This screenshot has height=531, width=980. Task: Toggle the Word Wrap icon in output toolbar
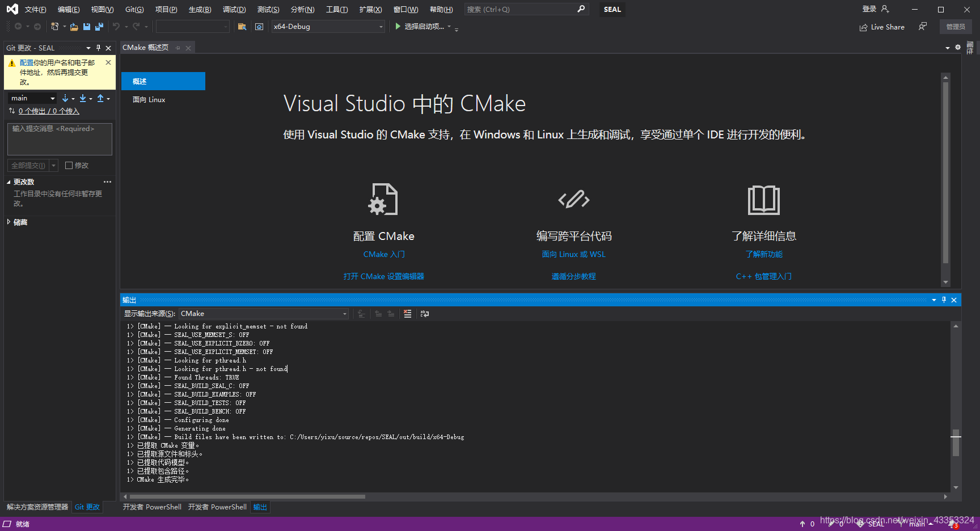[x=425, y=314]
